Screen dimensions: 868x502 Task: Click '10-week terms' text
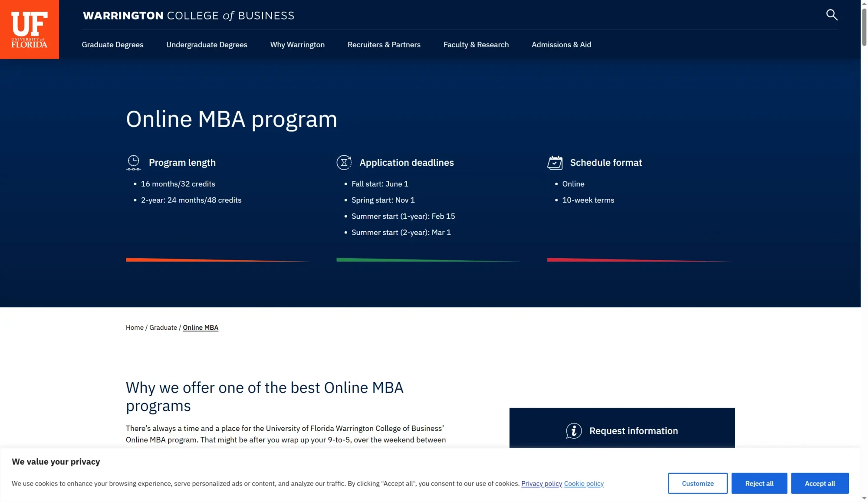pos(588,200)
